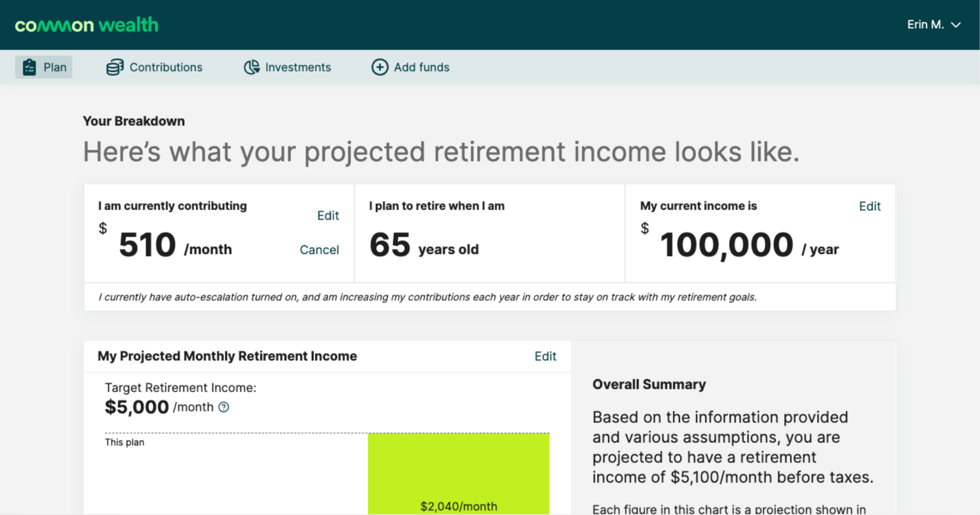Open the target income help question mark
Screen dimensions: 980x515
[x=224, y=407]
